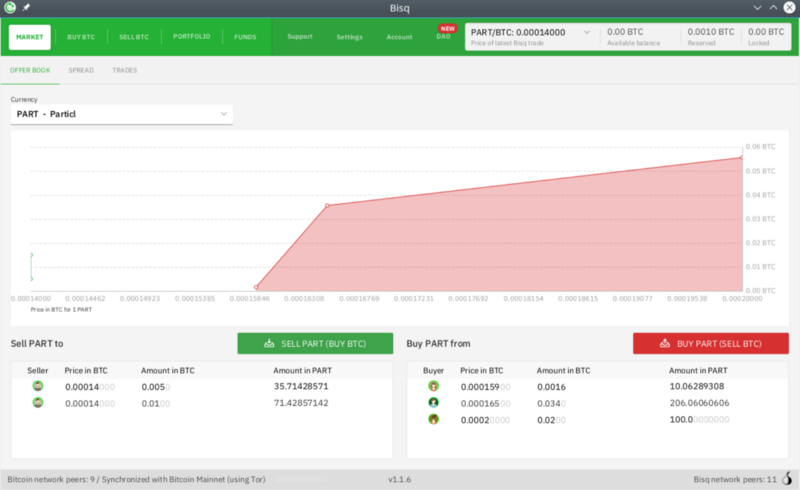Switch to the TRADES sub-tab
The height and width of the screenshot is (490, 800).
[x=124, y=70]
